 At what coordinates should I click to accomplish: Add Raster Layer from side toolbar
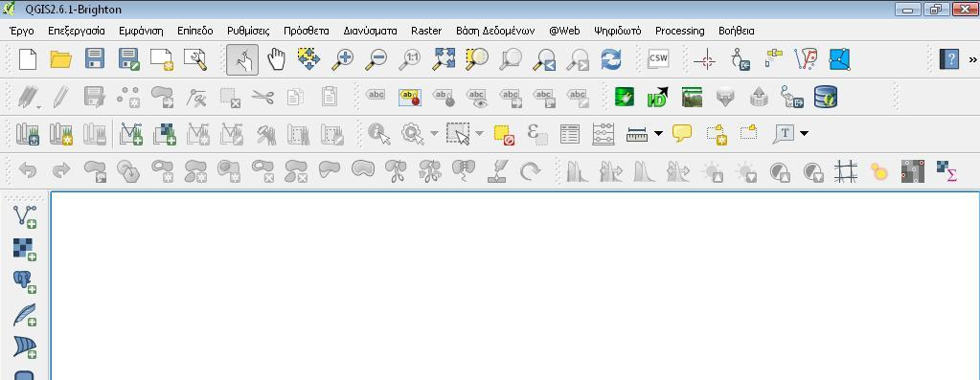[x=25, y=249]
